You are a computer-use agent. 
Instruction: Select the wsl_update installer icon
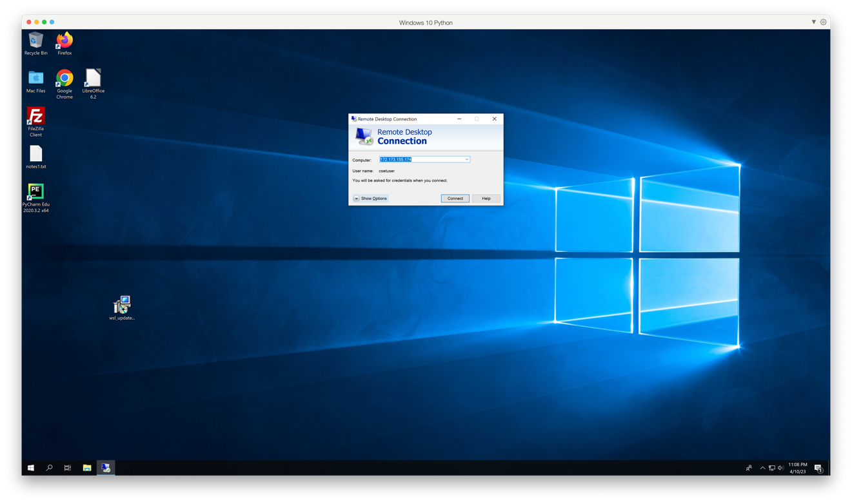(x=122, y=308)
